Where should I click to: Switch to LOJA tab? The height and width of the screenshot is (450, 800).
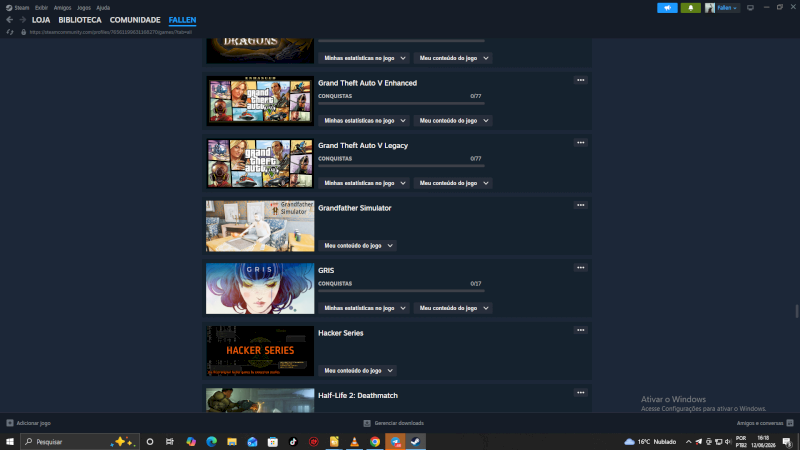point(41,20)
